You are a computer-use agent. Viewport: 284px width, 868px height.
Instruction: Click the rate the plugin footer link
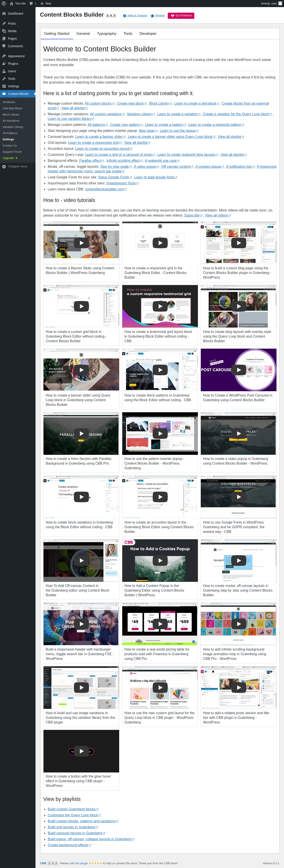click(x=79, y=863)
